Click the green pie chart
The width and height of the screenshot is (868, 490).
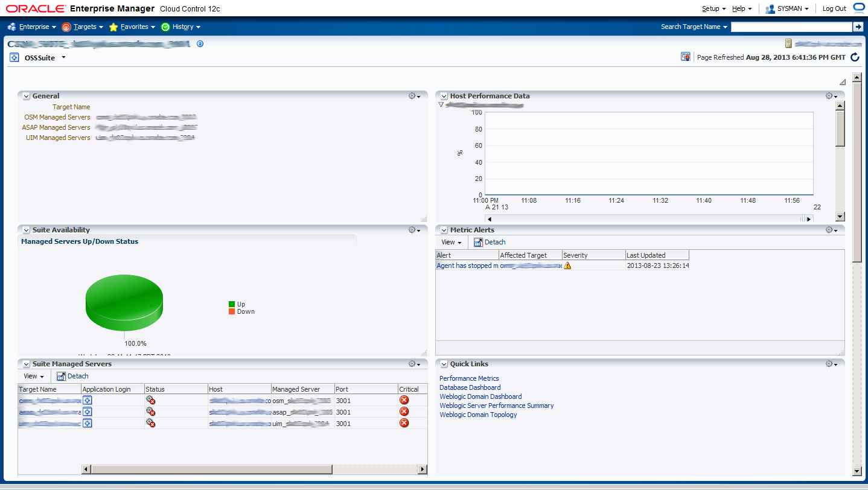point(124,304)
